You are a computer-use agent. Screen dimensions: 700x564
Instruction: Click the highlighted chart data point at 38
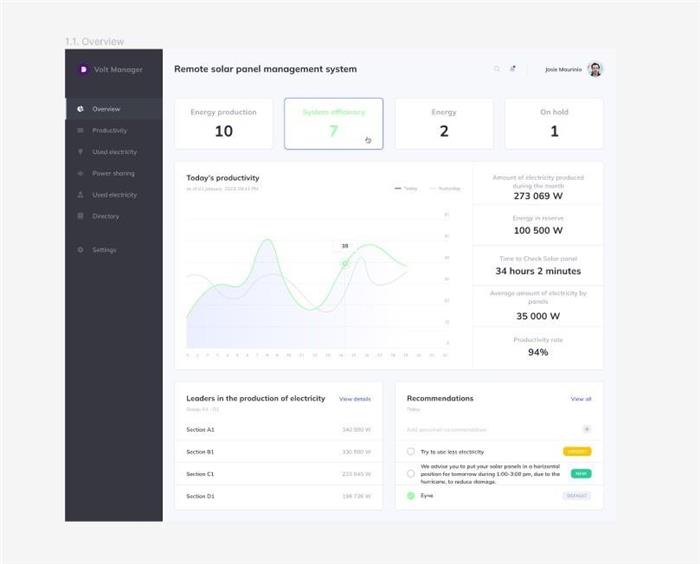click(345, 263)
